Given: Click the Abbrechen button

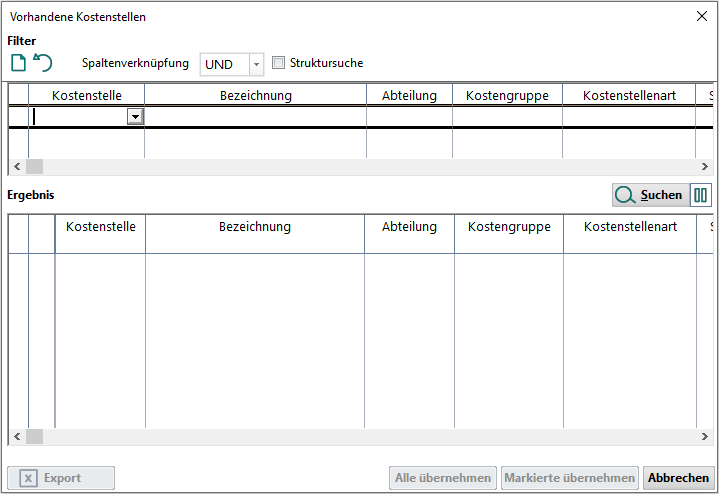Looking at the screenshot, I should pyautogui.click(x=677, y=478).
